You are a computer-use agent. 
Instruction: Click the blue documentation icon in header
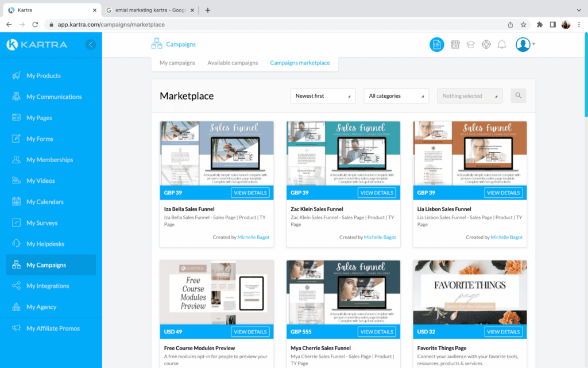pyautogui.click(x=436, y=45)
